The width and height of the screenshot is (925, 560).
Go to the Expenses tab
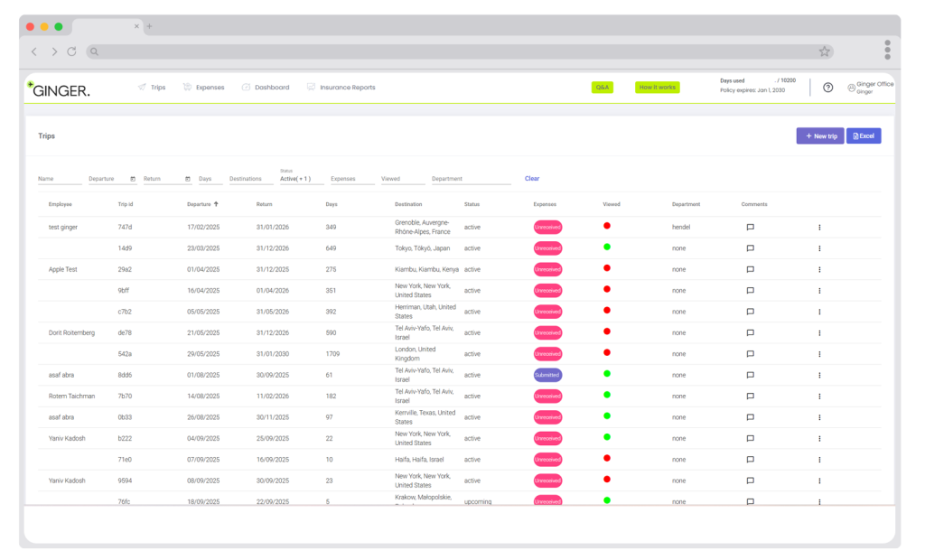tap(203, 88)
